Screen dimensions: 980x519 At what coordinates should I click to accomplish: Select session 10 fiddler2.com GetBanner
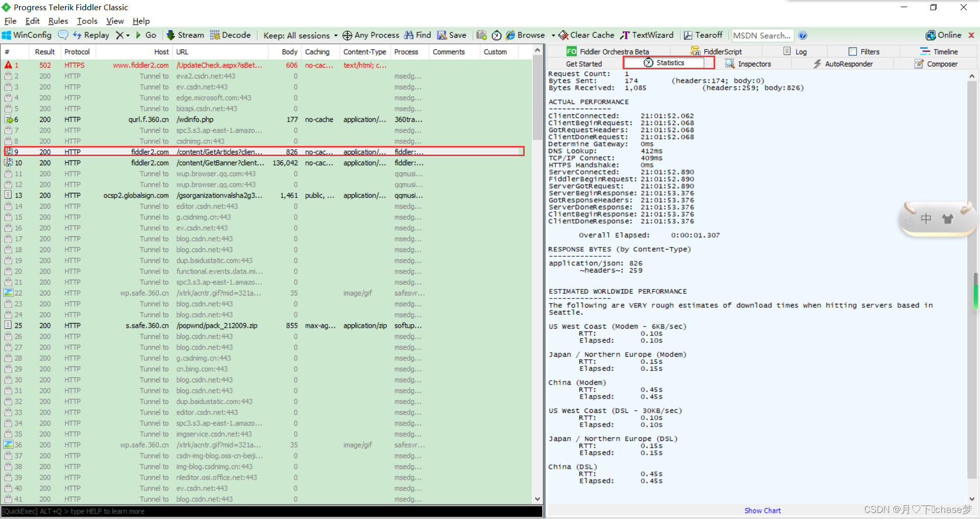(x=266, y=163)
